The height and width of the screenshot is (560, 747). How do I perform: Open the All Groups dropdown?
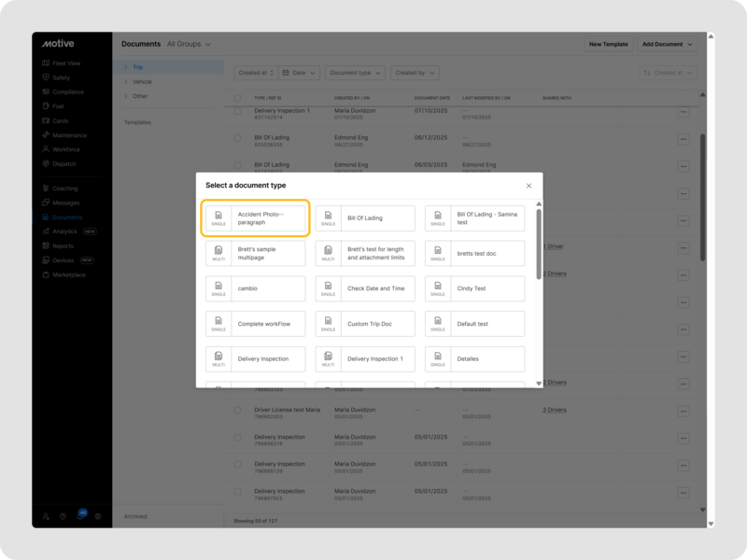click(x=189, y=44)
